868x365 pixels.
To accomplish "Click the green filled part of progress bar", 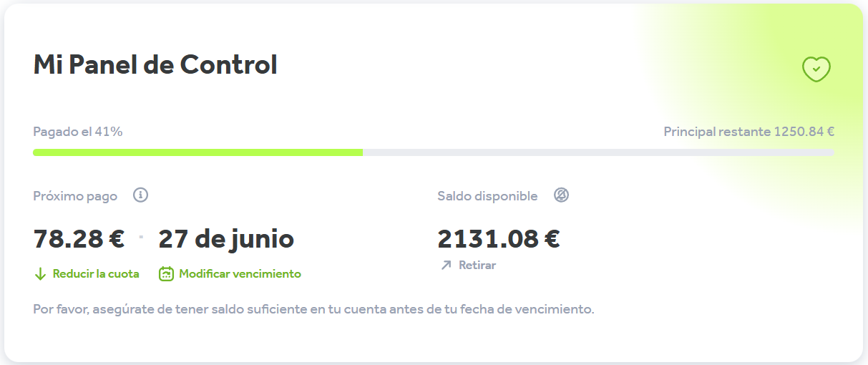I will pos(198,152).
